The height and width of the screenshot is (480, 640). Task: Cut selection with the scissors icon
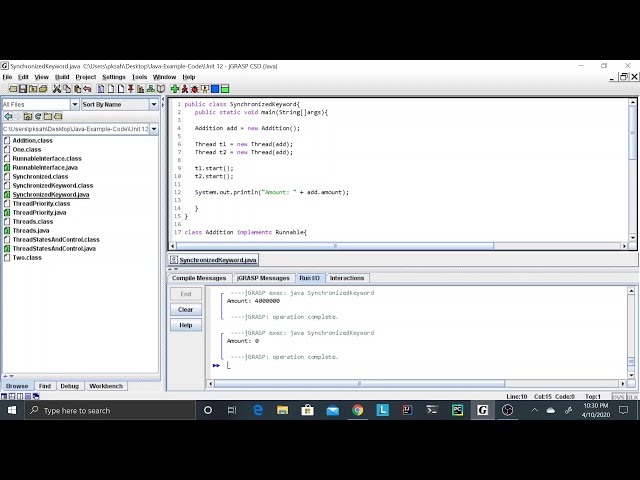tap(57, 89)
